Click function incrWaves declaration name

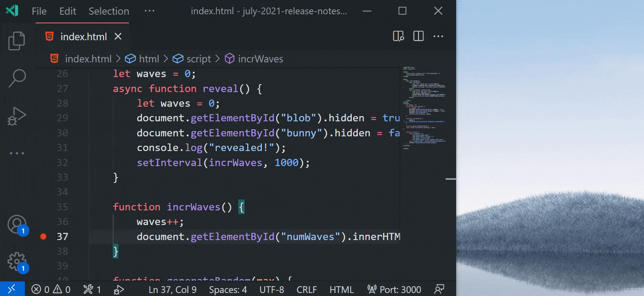tap(194, 207)
